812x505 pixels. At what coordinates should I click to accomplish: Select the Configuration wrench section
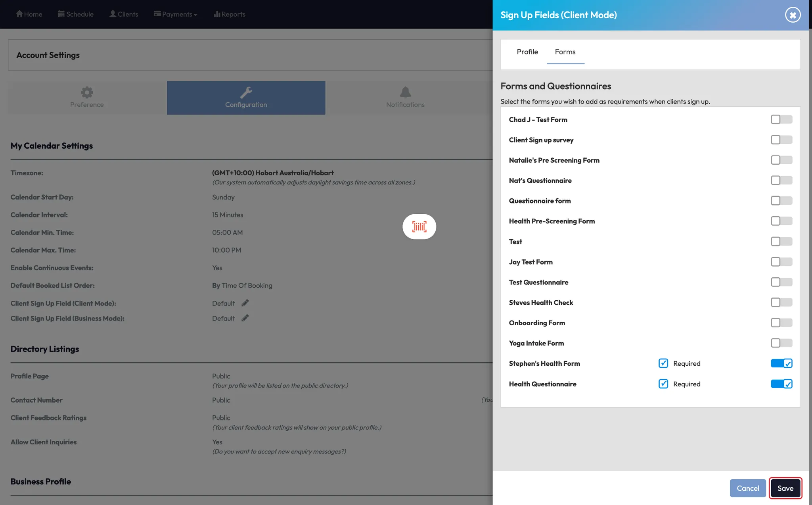(x=246, y=98)
